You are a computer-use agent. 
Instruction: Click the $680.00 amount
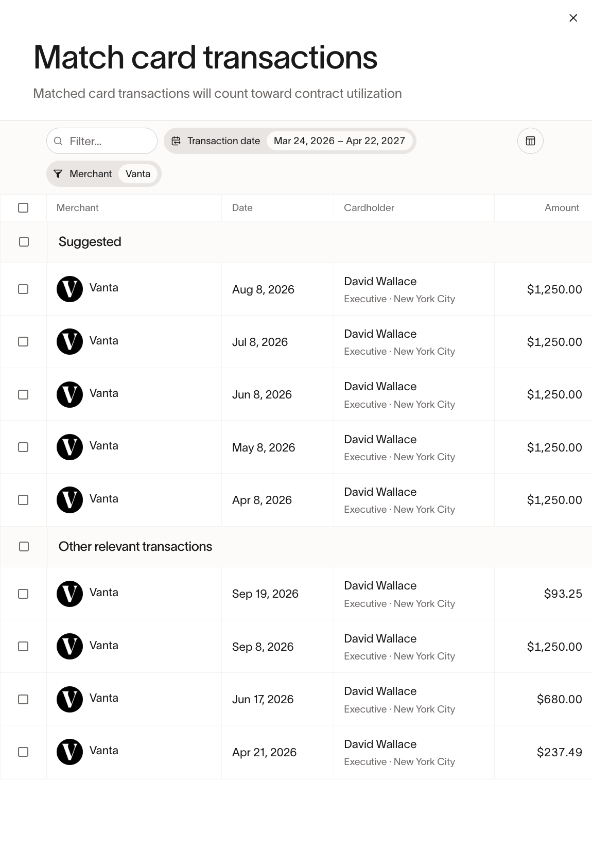point(560,699)
